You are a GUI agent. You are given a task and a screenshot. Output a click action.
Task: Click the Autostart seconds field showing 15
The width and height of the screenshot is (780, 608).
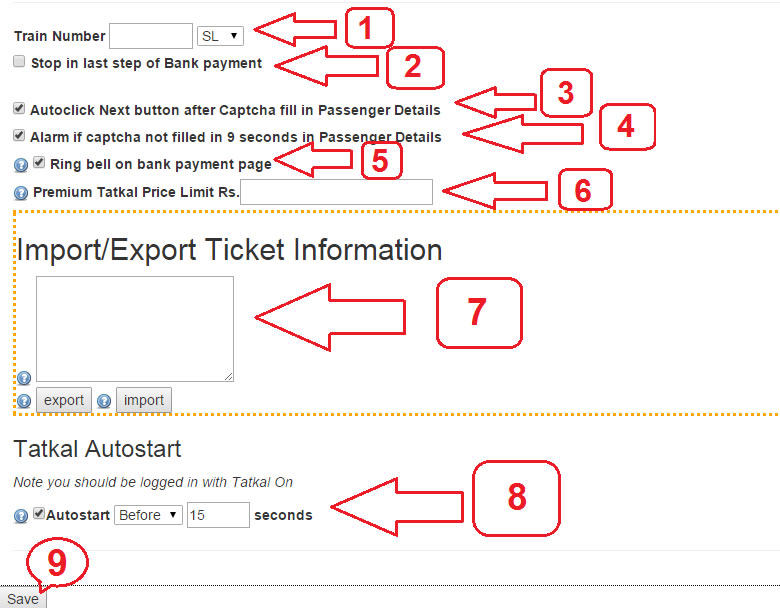pos(218,515)
